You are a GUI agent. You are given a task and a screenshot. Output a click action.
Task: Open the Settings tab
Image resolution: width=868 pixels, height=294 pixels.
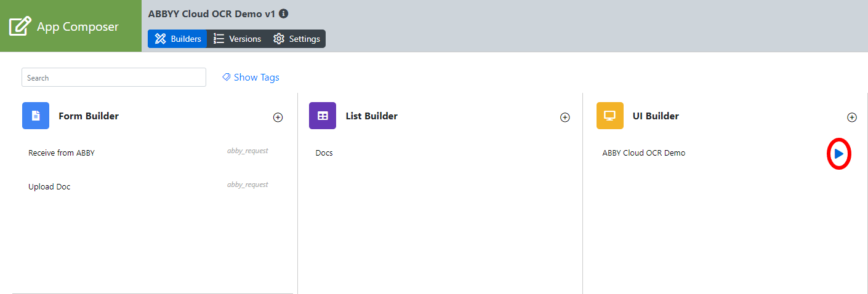[297, 39]
